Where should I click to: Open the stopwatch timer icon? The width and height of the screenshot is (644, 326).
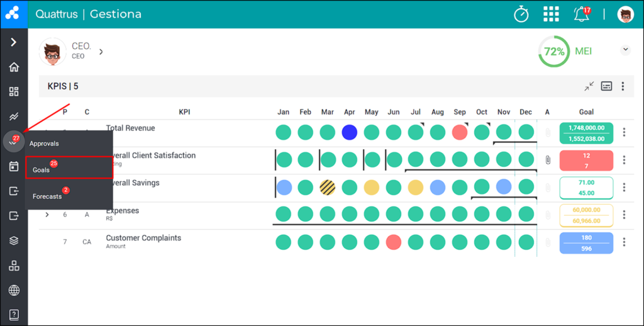[521, 14]
